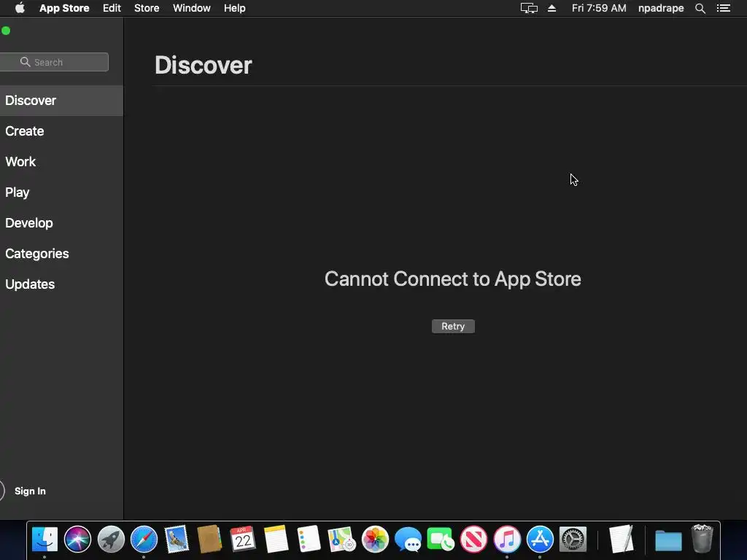Click the Retry button
The image size is (747, 560).
(x=453, y=326)
